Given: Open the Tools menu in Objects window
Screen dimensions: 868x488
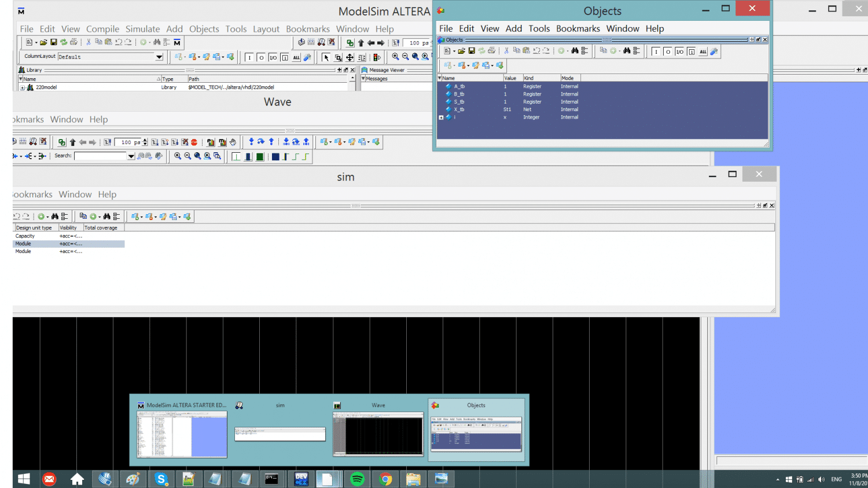Looking at the screenshot, I should (539, 28).
